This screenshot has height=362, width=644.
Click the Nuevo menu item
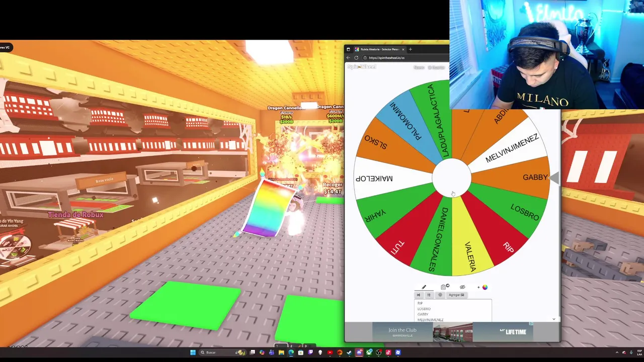419,67
